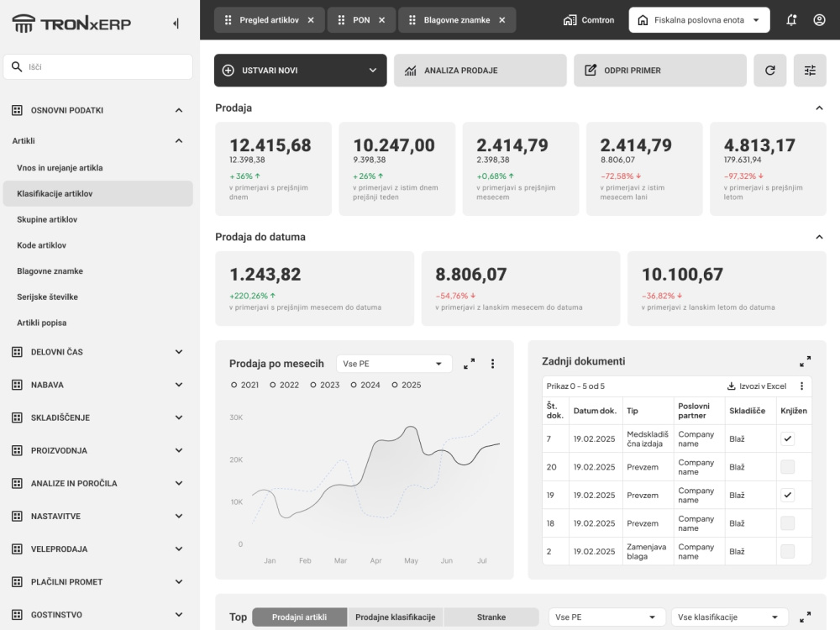Export documents with Izvozi v Excel

(x=757, y=386)
